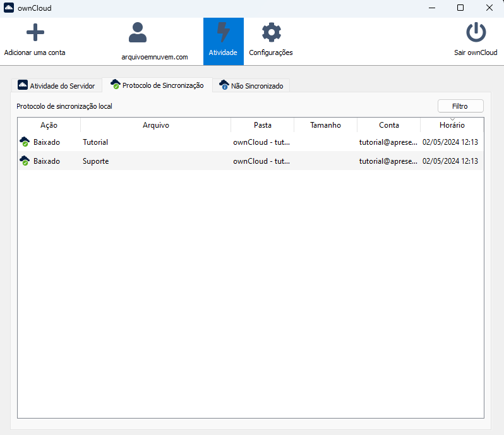Screen dimensions: 504x435
Task: Switch to Atividade do Servidor tab
Action: 57,85
